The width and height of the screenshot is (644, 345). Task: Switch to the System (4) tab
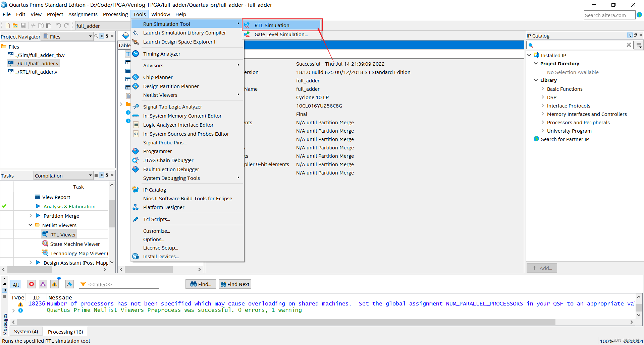click(26, 332)
